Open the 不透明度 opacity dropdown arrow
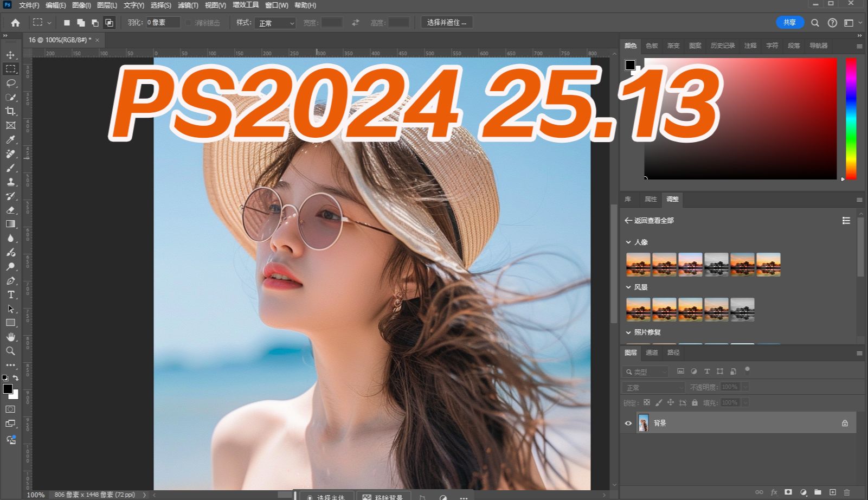Viewport: 868px width, 500px height. pyautogui.click(x=745, y=387)
